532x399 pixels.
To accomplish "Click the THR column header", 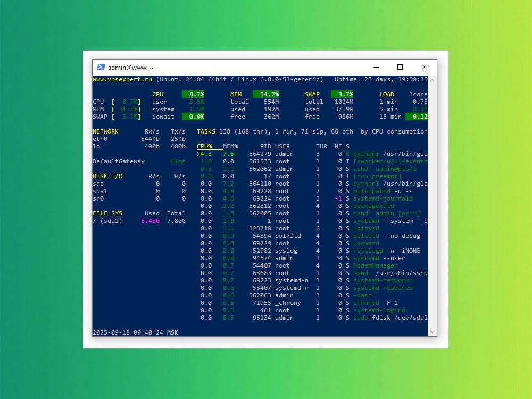I will tap(322, 147).
